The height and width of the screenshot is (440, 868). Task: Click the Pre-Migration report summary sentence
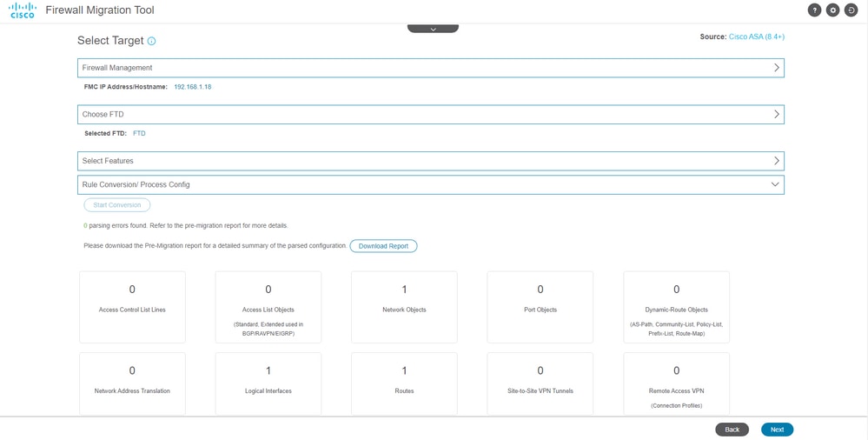point(215,245)
